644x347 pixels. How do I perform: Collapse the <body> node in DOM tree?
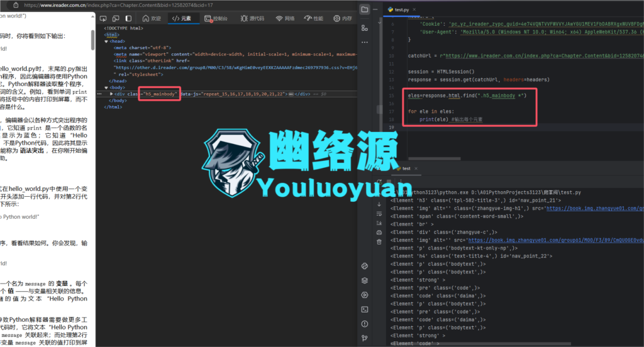click(x=106, y=87)
